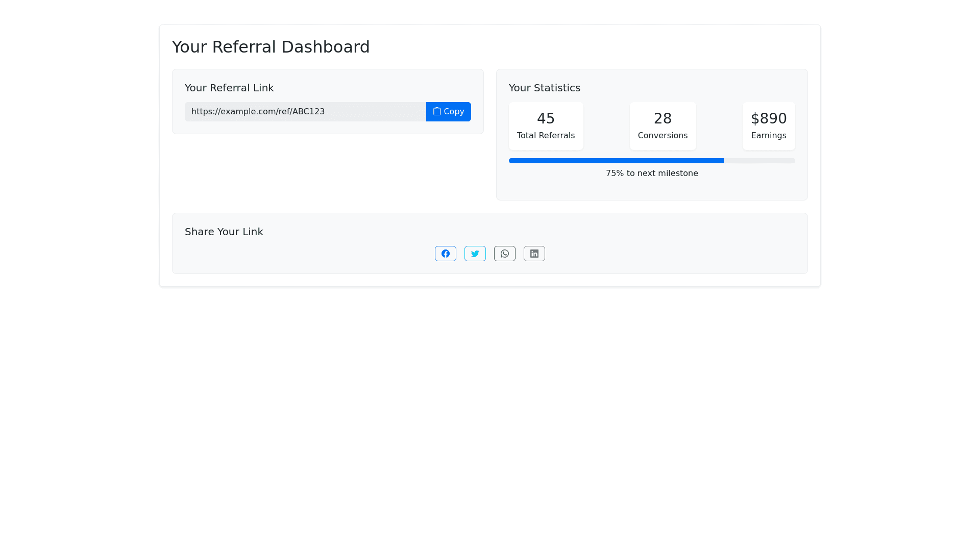The width and height of the screenshot is (980, 551).
Task: Click the https://example.com/ref/ABC123 field
Action: tap(305, 111)
